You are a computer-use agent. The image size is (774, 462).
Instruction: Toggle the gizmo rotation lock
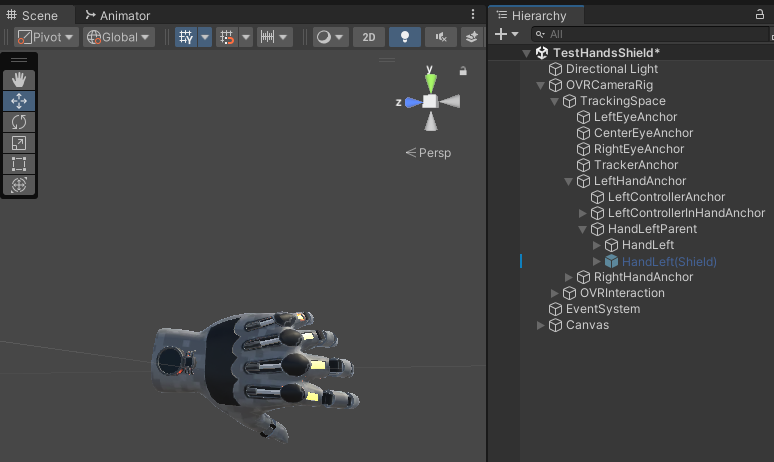click(x=463, y=71)
